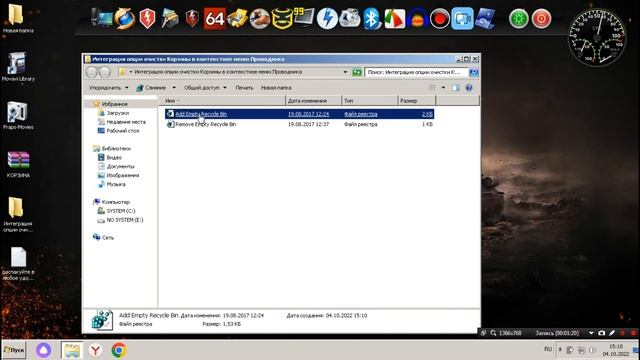
Task: Click the red round power button in dock
Action: (541, 19)
